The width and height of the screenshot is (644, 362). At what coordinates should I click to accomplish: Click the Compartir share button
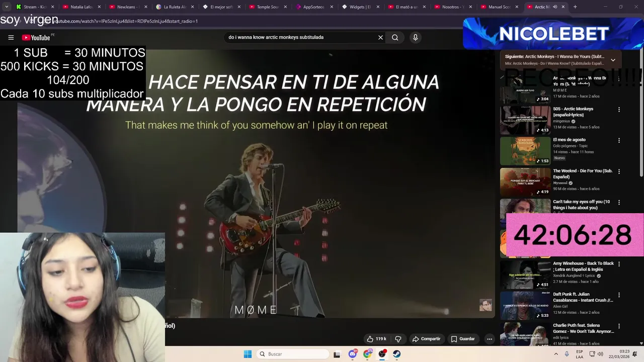[x=426, y=339]
